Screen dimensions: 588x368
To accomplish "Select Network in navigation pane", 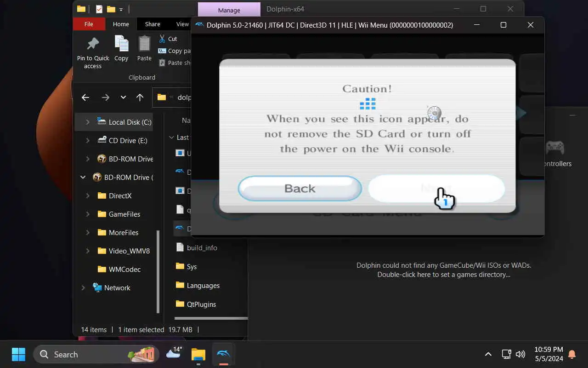I will [112, 287].
